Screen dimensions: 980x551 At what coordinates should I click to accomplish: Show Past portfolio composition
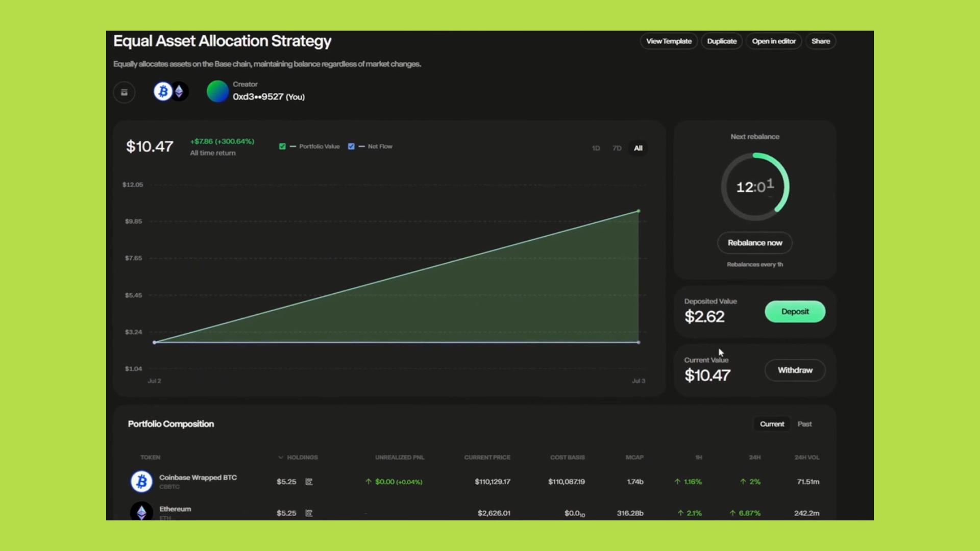click(804, 424)
